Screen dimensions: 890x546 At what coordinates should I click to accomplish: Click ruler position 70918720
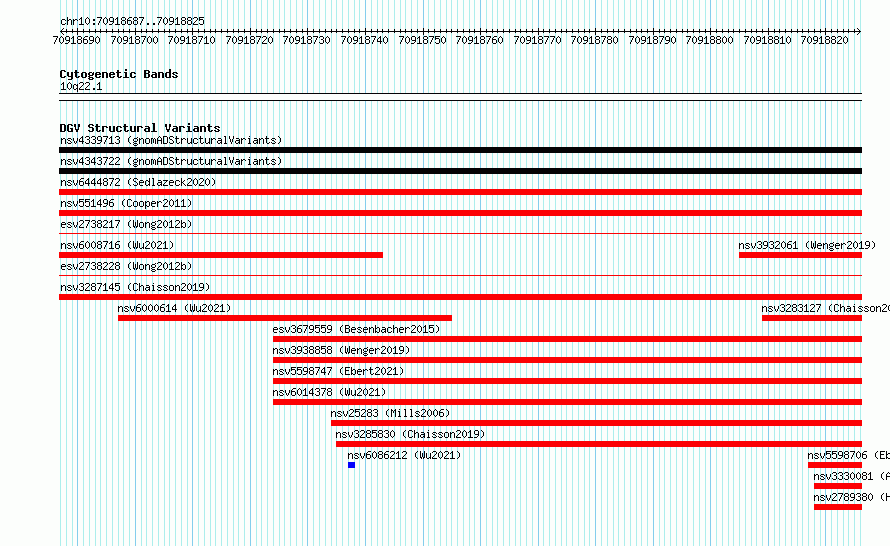coord(249,40)
